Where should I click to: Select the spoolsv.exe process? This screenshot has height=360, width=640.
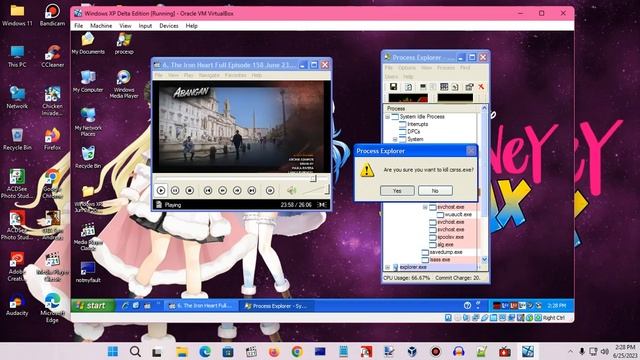pos(447,237)
